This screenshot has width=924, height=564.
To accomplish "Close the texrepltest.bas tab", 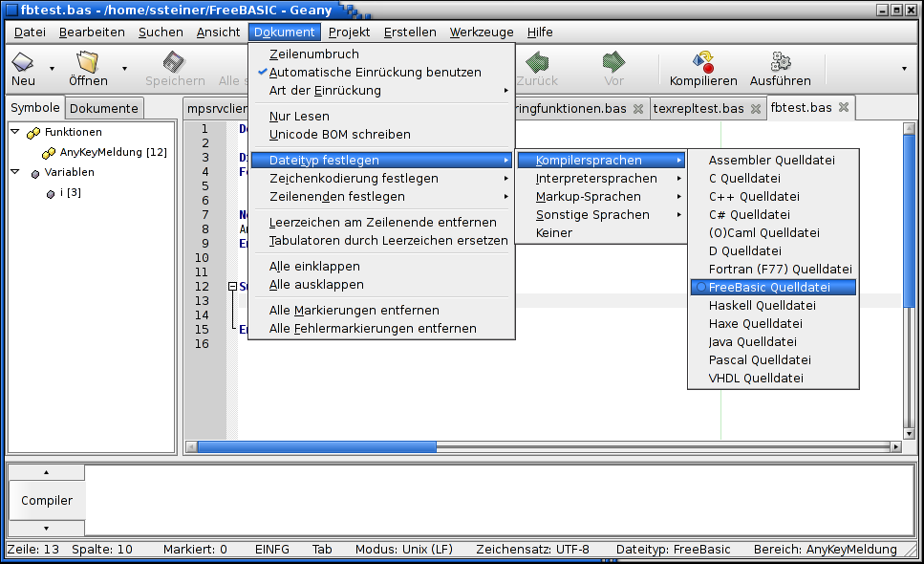I will pyautogui.click(x=756, y=108).
